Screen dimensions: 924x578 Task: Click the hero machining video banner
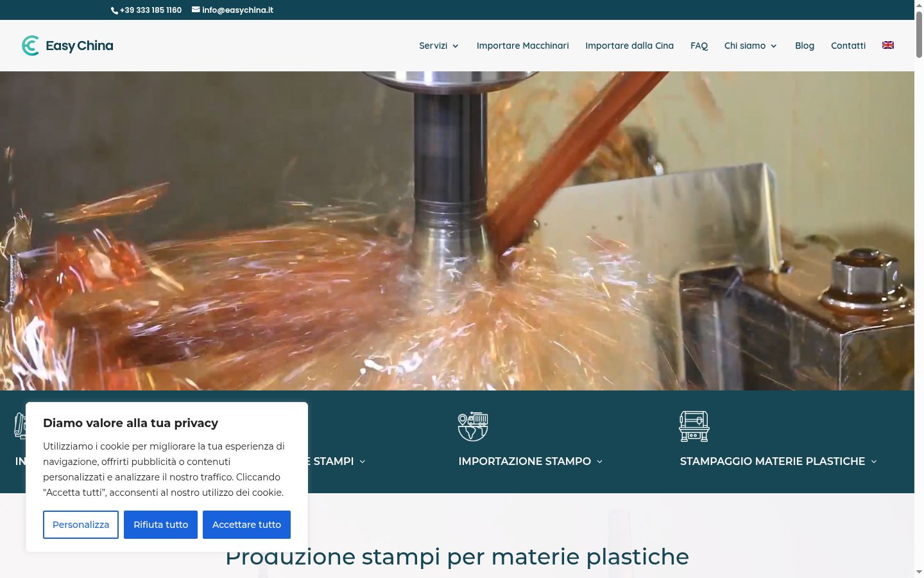coord(457,231)
